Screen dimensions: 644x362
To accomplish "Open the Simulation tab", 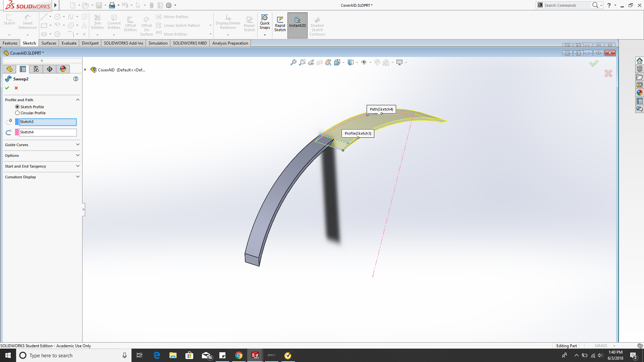I will [x=158, y=43].
